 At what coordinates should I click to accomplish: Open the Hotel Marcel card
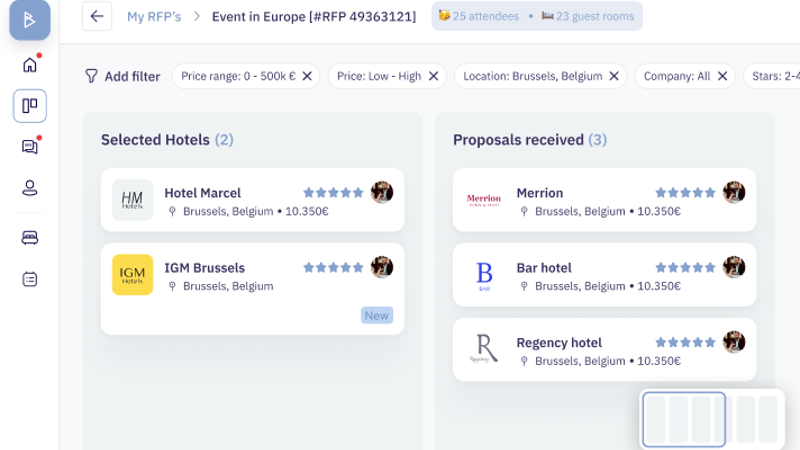(252, 200)
